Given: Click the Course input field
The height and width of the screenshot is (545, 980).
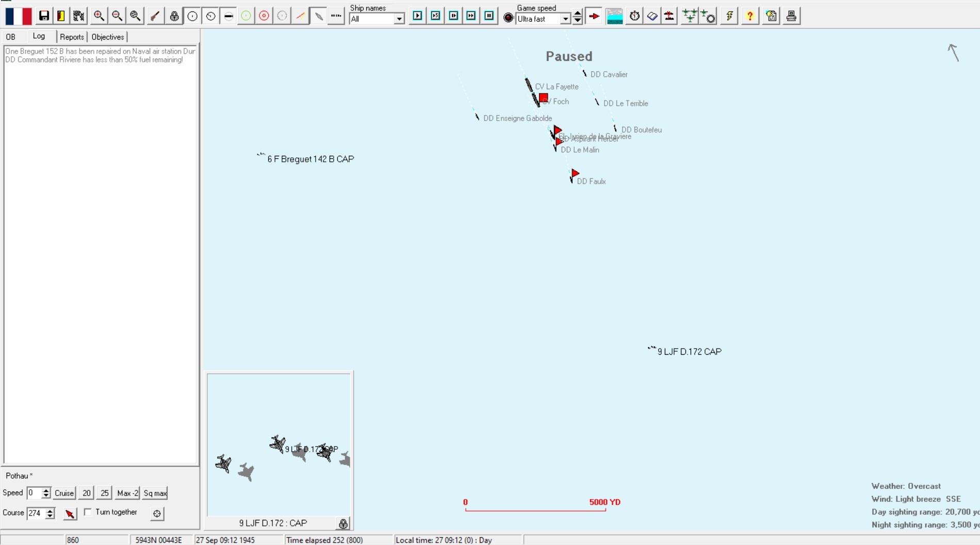Looking at the screenshot, I should (x=36, y=513).
